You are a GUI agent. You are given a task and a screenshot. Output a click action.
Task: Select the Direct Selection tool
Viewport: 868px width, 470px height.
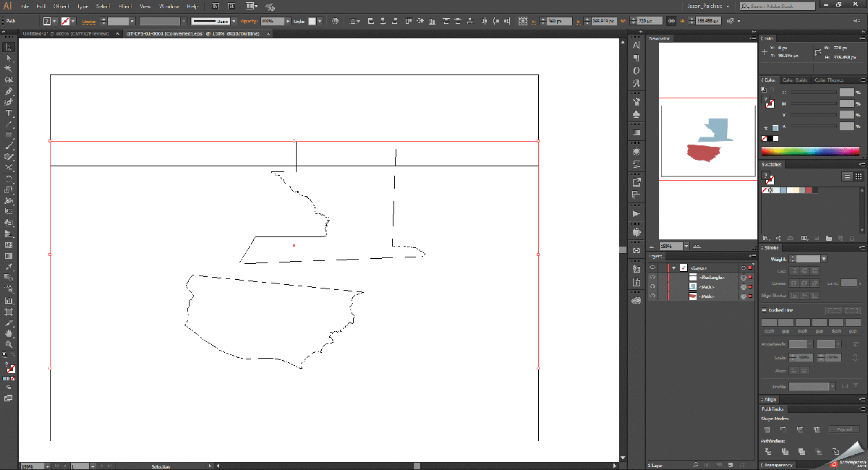[x=9, y=58]
